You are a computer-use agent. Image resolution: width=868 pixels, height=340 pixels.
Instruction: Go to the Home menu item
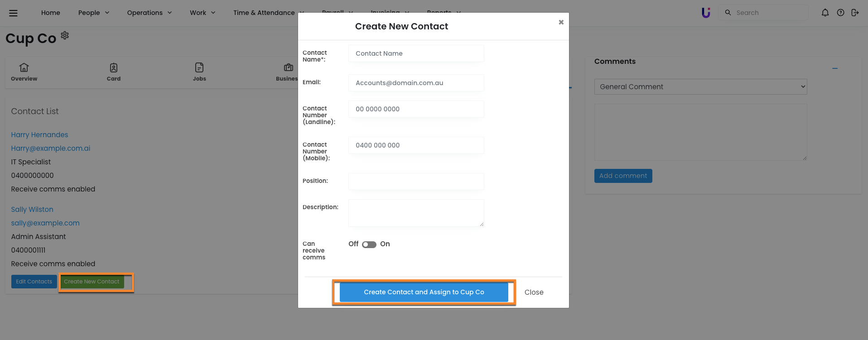[x=51, y=13]
